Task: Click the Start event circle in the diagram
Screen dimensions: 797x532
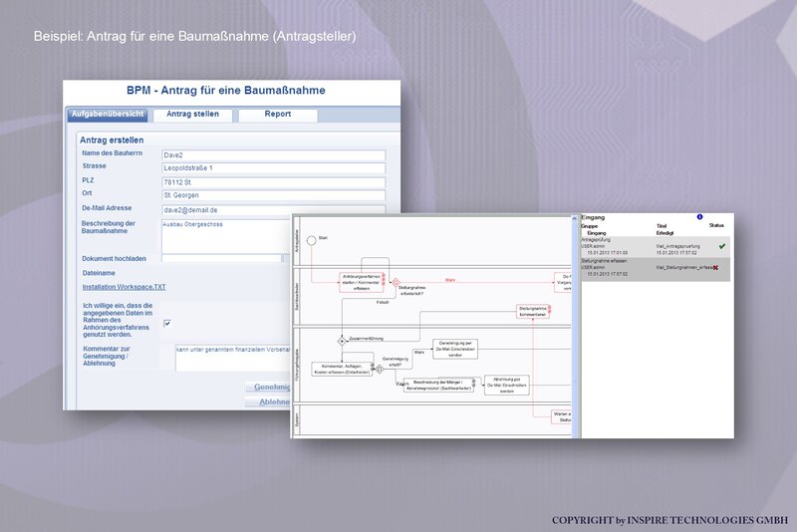Action: 312,240
